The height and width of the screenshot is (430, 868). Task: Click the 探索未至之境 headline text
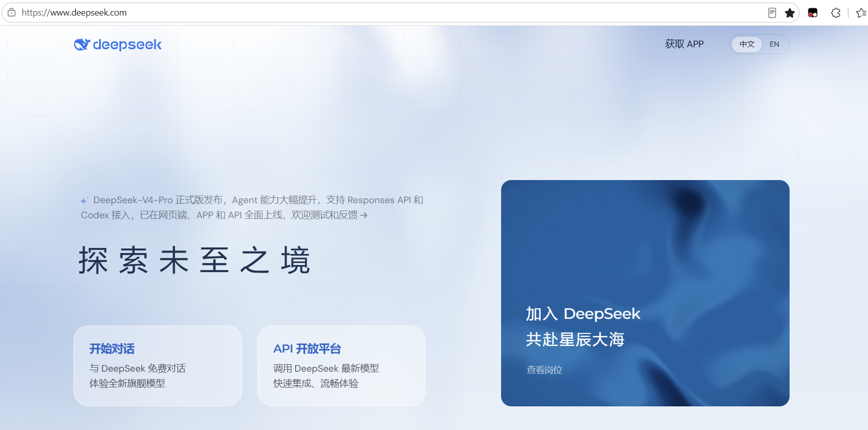(x=194, y=261)
